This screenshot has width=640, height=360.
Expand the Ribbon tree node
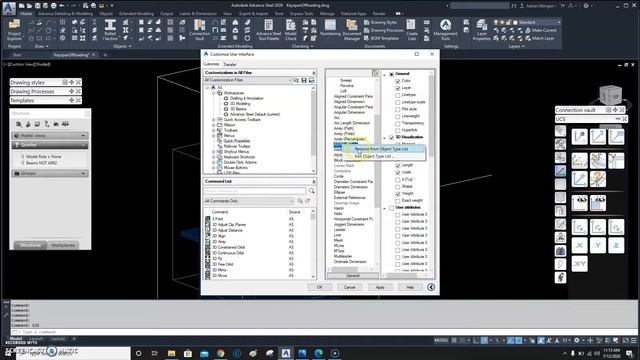tap(213, 125)
